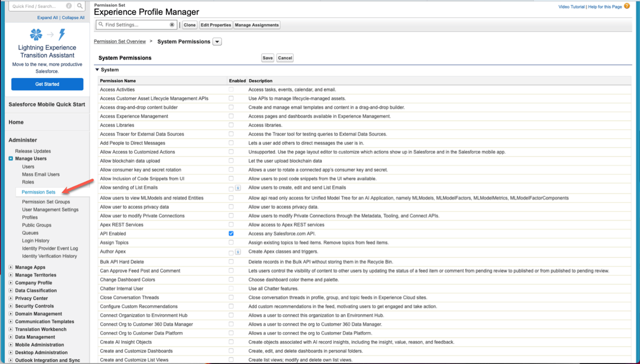The height and width of the screenshot is (364, 640).
Task: Check the Bulk API Hard Delete checkbox
Action: pyautogui.click(x=231, y=261)
